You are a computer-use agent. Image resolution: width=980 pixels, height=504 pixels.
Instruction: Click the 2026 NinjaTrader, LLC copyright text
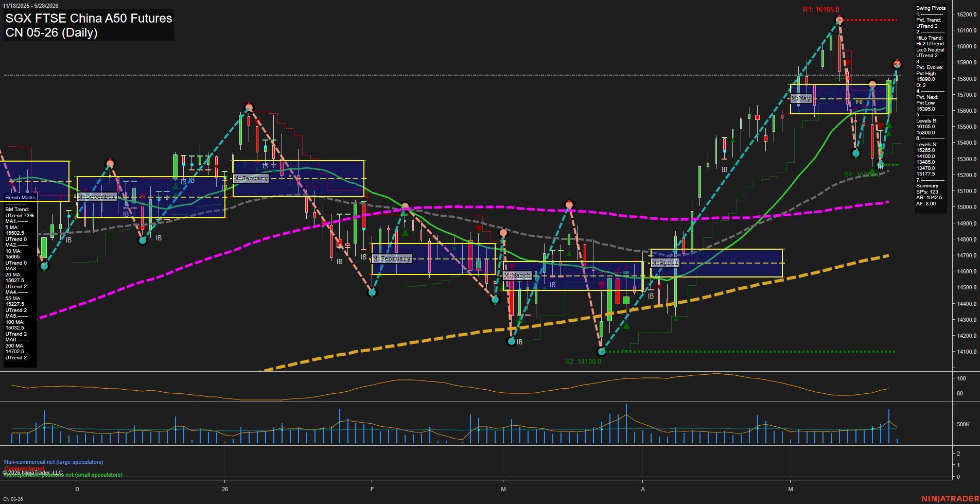point(33,473)
